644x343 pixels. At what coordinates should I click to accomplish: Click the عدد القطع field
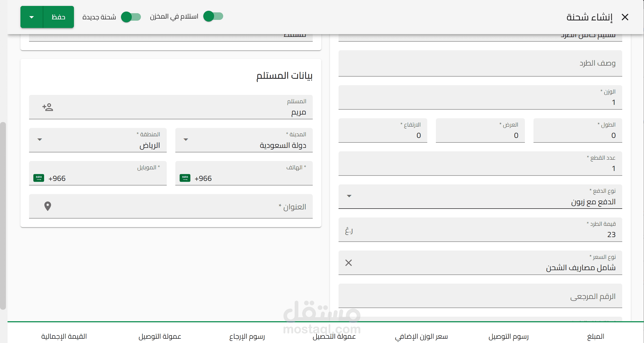pyautogui.click(x=480, y=163)
